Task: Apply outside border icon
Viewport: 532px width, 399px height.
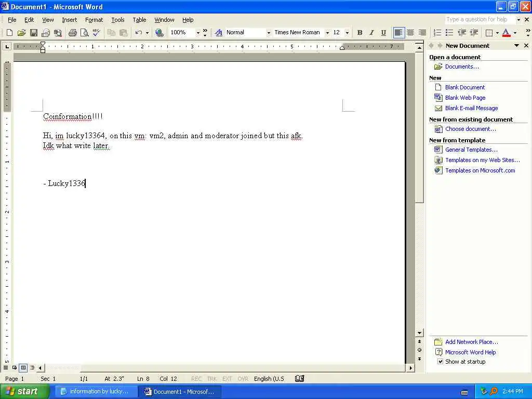Action: [x=489, y=33]
